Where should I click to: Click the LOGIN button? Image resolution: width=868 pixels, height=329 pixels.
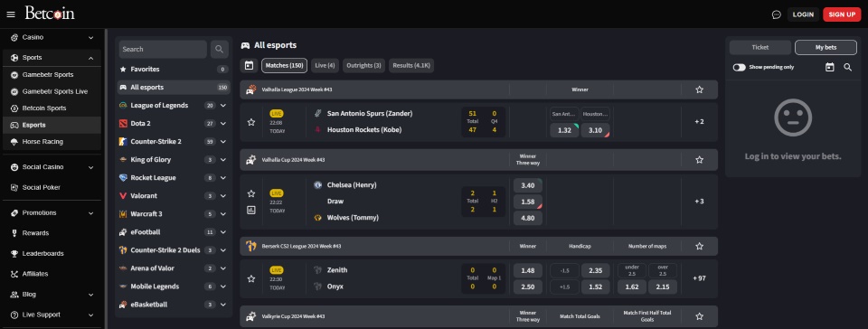[x=803, y=14]
